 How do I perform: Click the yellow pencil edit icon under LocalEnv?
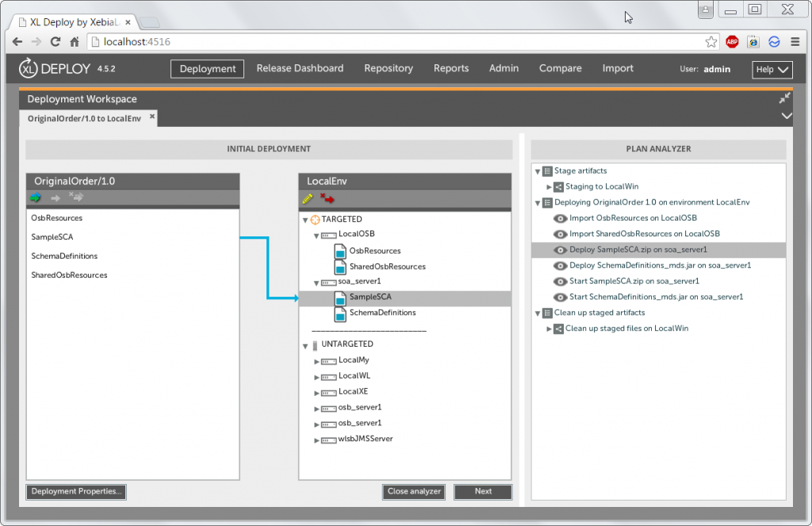point(308,198)
